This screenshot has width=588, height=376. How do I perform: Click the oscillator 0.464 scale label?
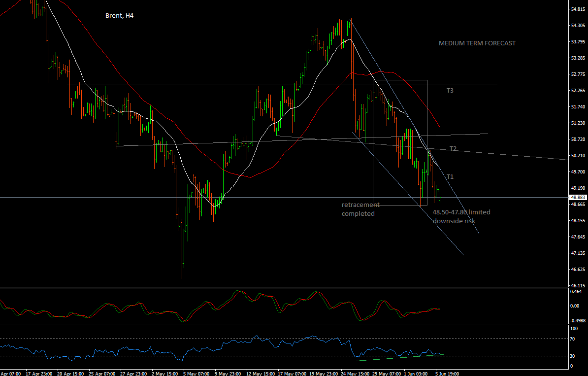click(x=576, y=292)
